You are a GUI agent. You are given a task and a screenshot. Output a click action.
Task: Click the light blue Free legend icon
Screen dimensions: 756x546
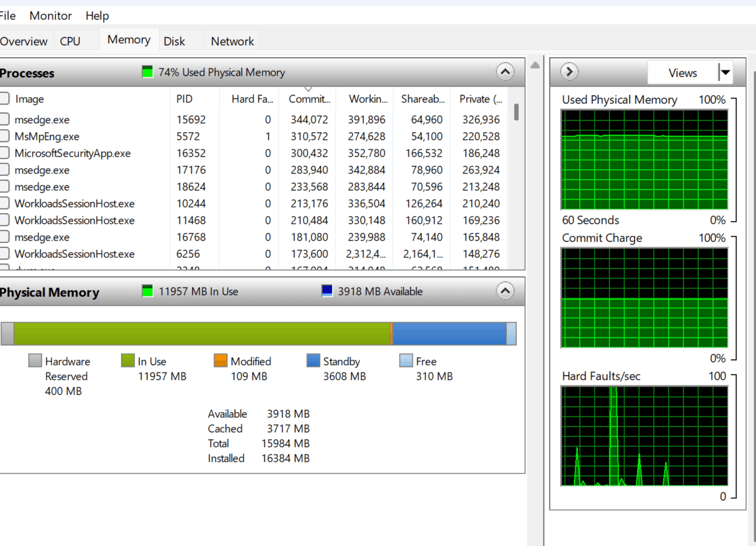coord(405,360)
